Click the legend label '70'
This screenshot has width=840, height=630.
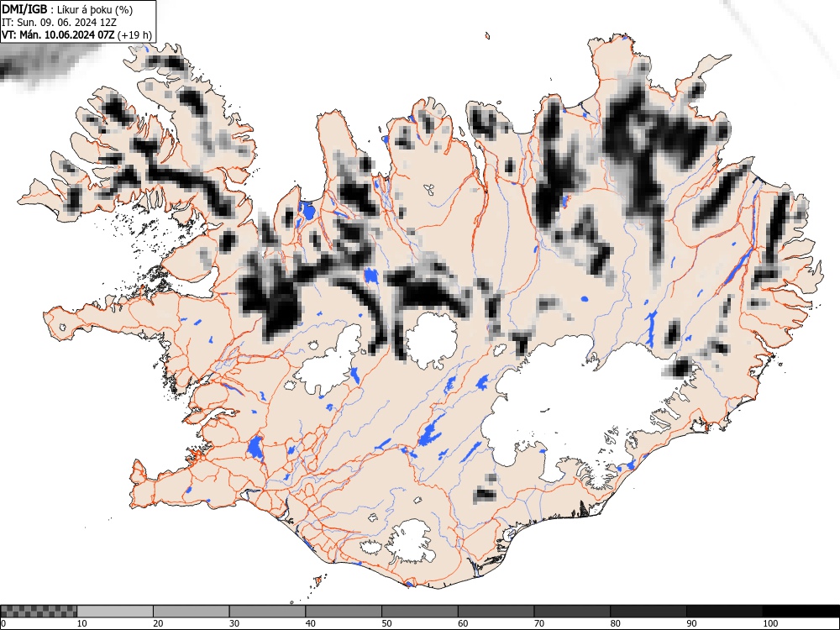539,623
